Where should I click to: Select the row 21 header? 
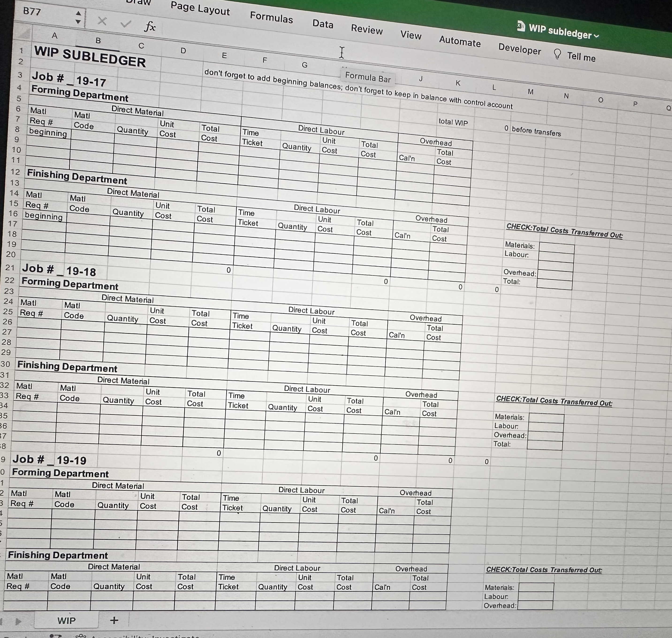click(10, 268)
